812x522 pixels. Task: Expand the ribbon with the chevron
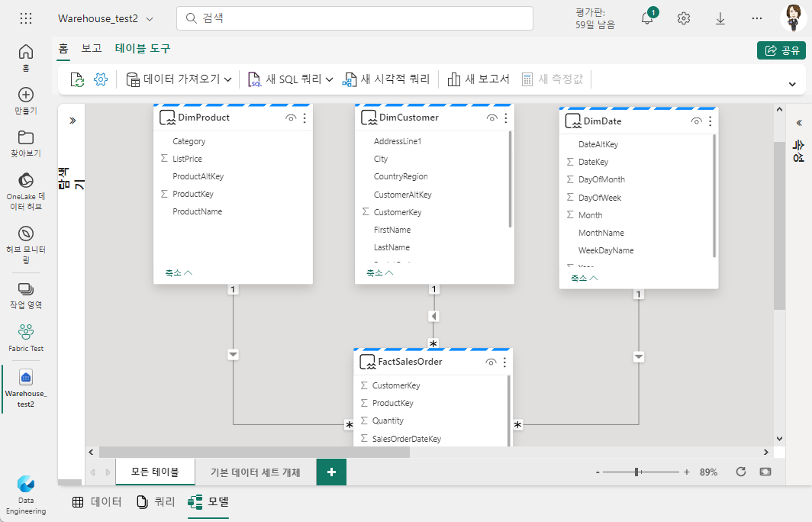(792, 84)
